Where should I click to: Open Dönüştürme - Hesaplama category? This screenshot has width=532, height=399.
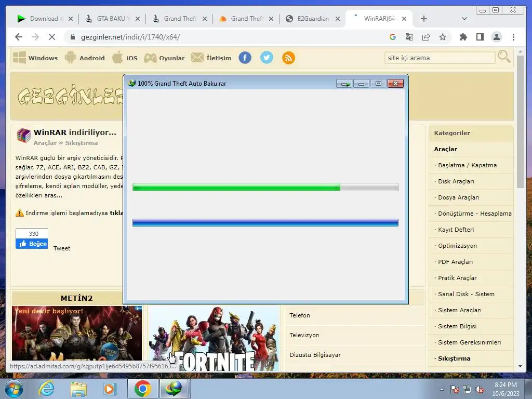point(475,214)
